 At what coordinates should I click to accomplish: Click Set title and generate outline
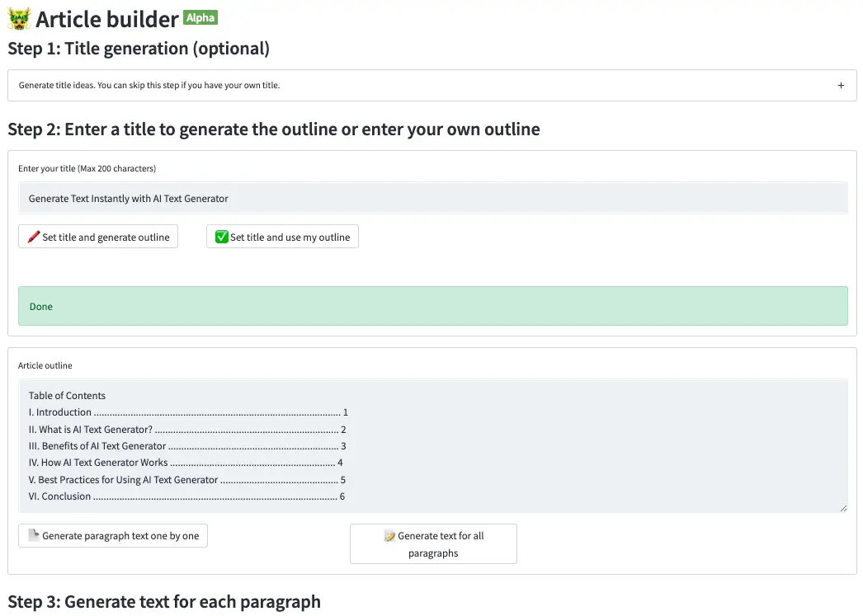(98, 237)
